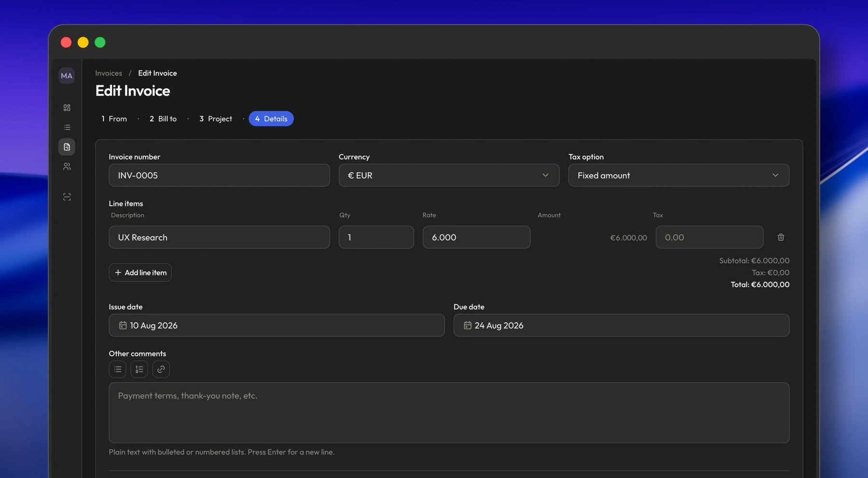Viewport: 868px width, 478px height.
Task: Open the Tax option Fixed amount dropdown
Action: coord(678,175)
